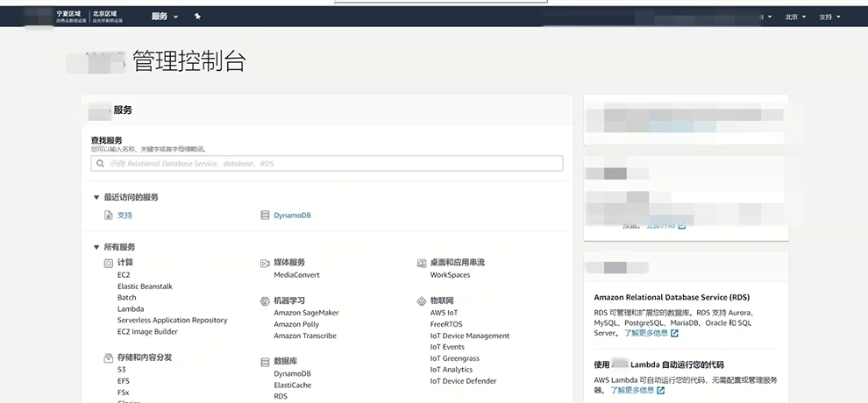Click the 机器学习 machine learning category icon
The height and width of the screenshot is (403, 868).
point(265,300)
